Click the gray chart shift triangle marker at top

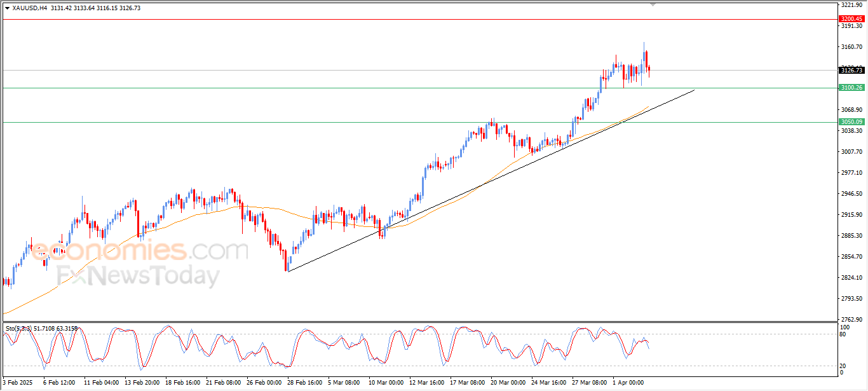coord(654,4)
